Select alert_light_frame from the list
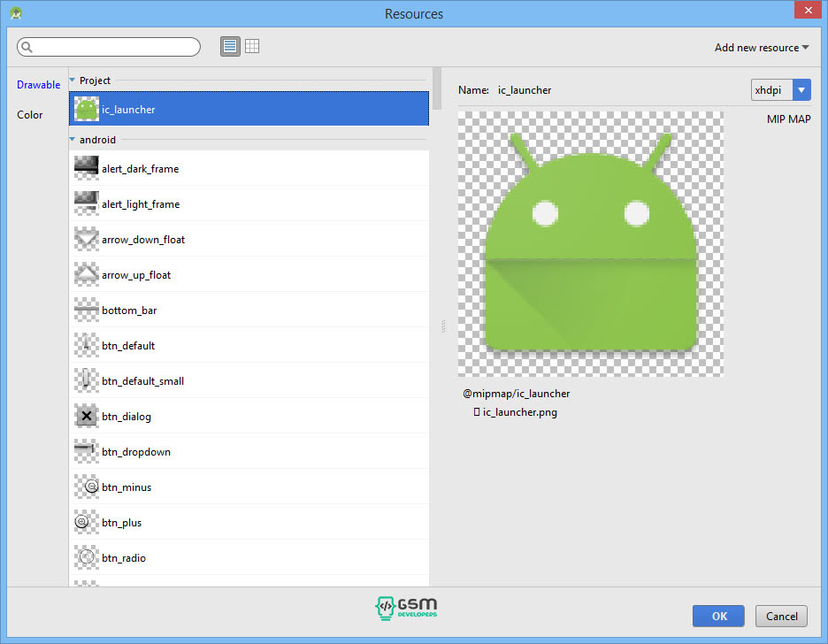The height and width of the screenshot is (644, 828). [x=249, y=203]
